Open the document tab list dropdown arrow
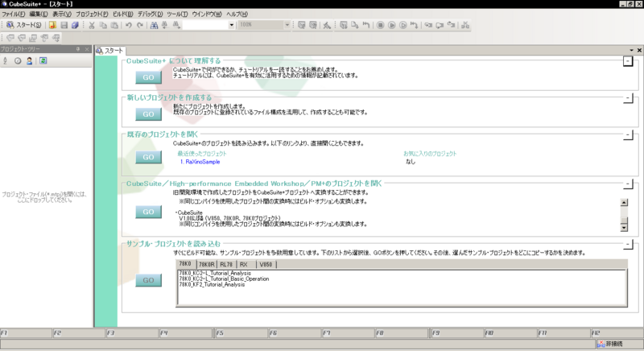The height and width of the screenshot is (351, 644). point(632,50)
